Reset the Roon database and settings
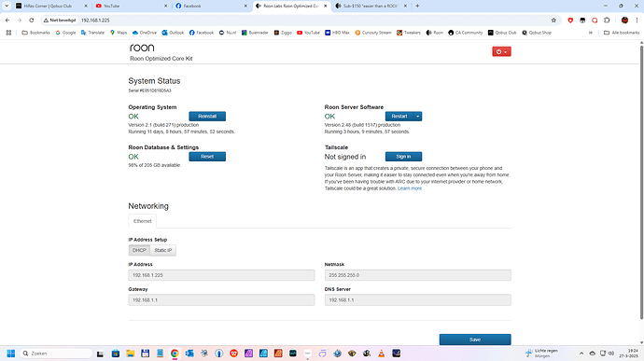This screenshot has width=644, height=361. [x=207, y=157]
